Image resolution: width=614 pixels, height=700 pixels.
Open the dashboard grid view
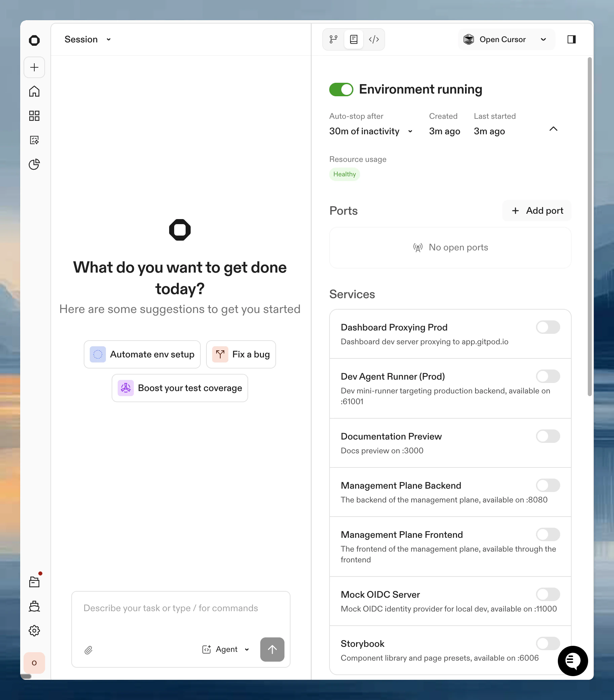pyautogui.click(x=34, y=116)
